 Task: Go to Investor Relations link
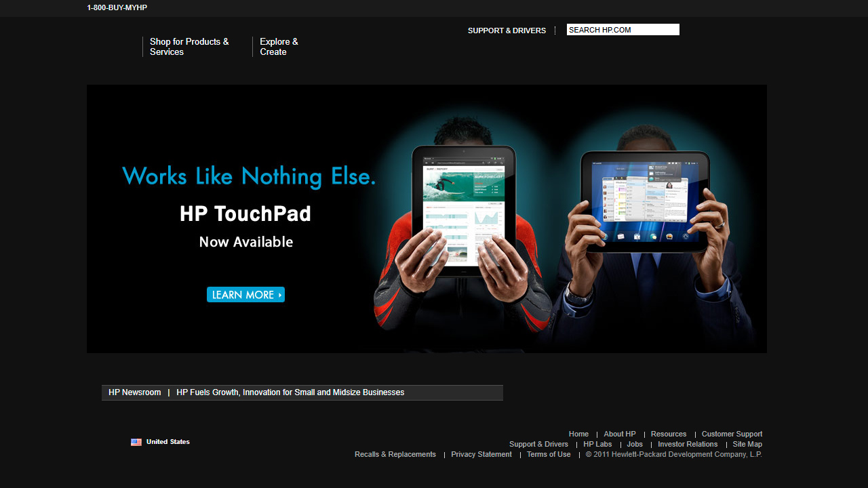tap(688, 444)
